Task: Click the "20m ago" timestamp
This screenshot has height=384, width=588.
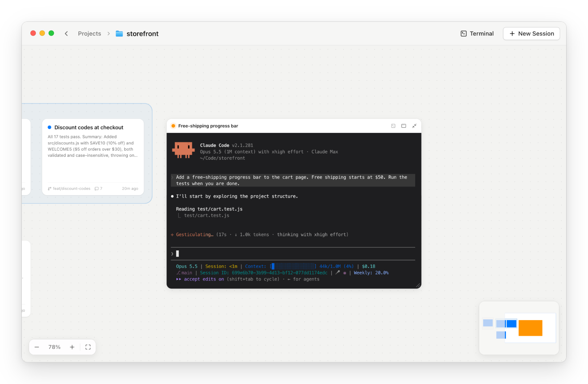Action: 130,189
